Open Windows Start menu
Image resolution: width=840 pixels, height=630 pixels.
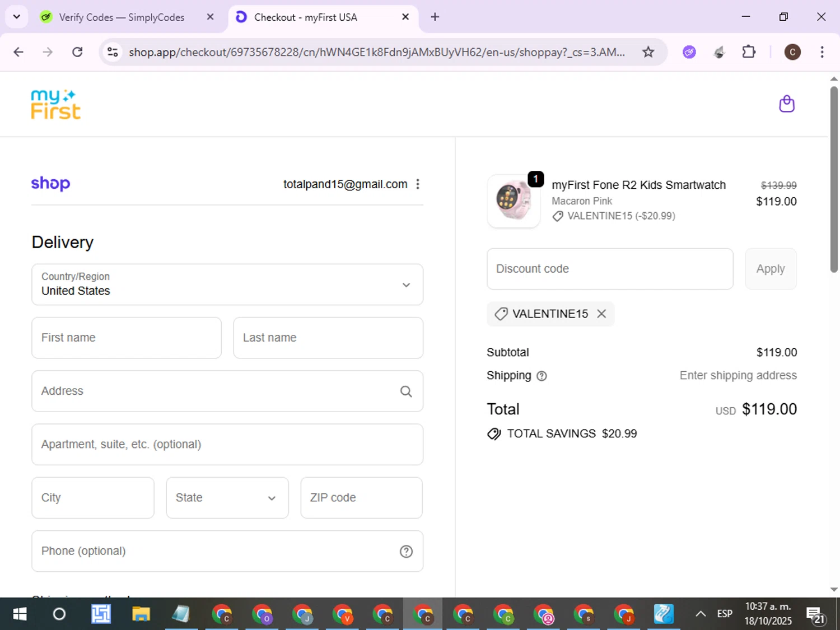20,614
